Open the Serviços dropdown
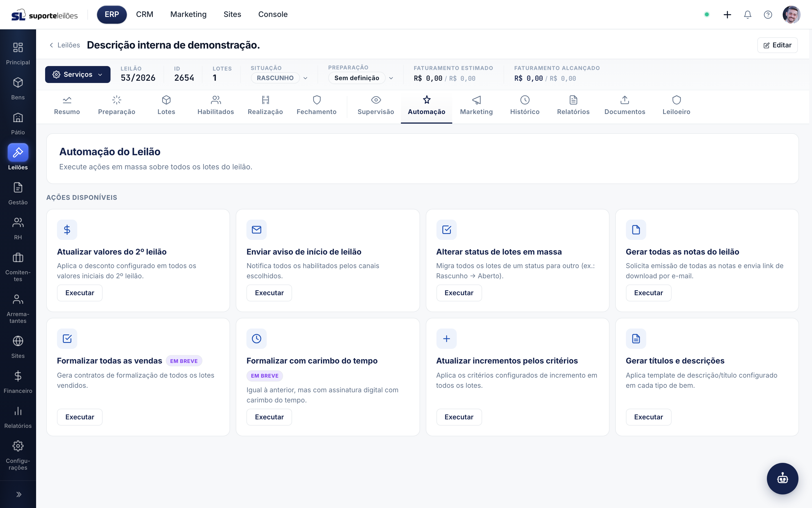This screenshot has height=508, width=812. 78,74
